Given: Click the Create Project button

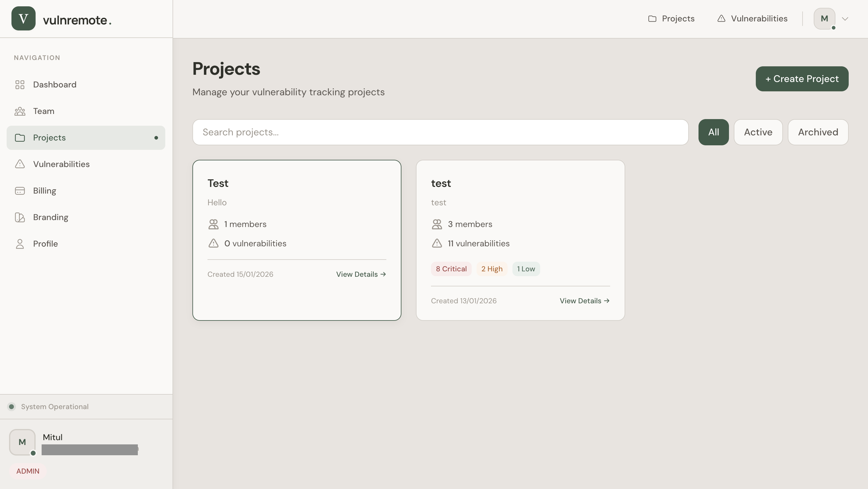Looking at the screenshot, I should [802, 79].
